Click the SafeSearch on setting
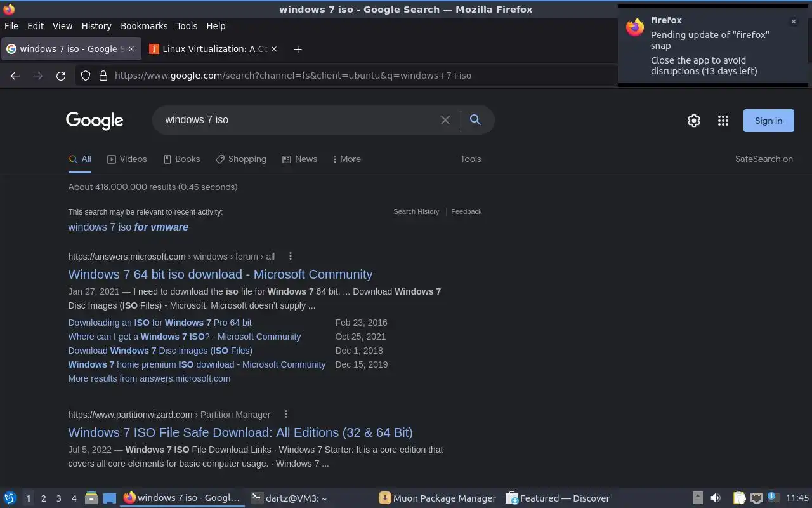This screenshot has width=812, height=508. tap(764, 159)
